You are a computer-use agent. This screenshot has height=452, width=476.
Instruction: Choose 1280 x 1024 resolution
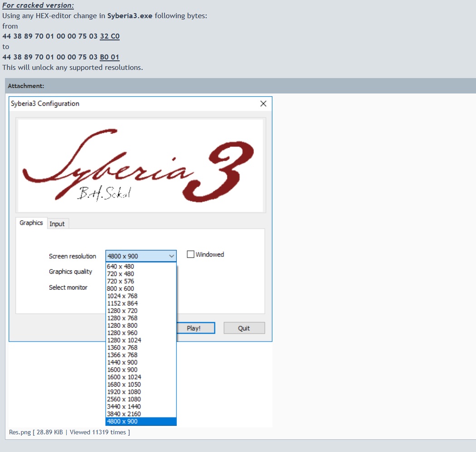(x=141, y=340)
